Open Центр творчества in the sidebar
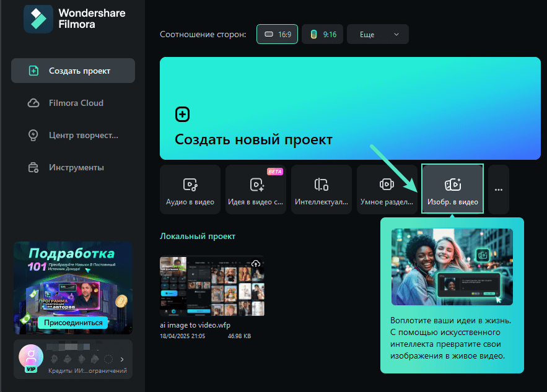547x392 pixels. click(73, 135)
